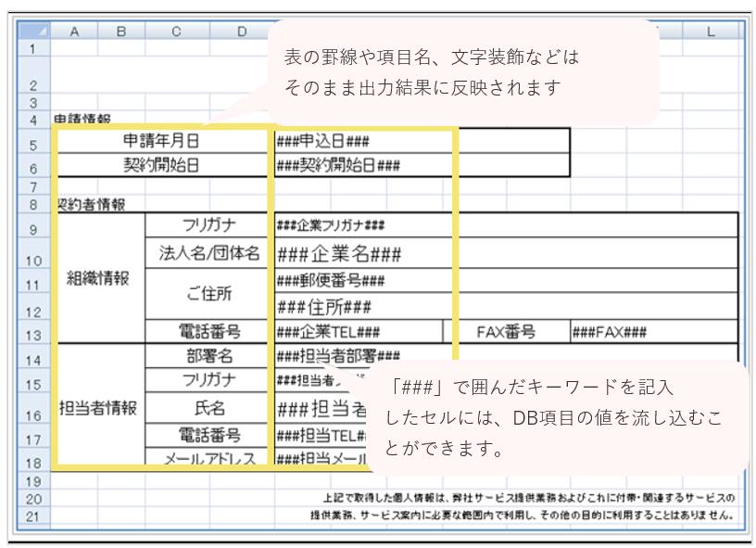Select row 21 header
The image size is (756, 548).
coord(33,516)
